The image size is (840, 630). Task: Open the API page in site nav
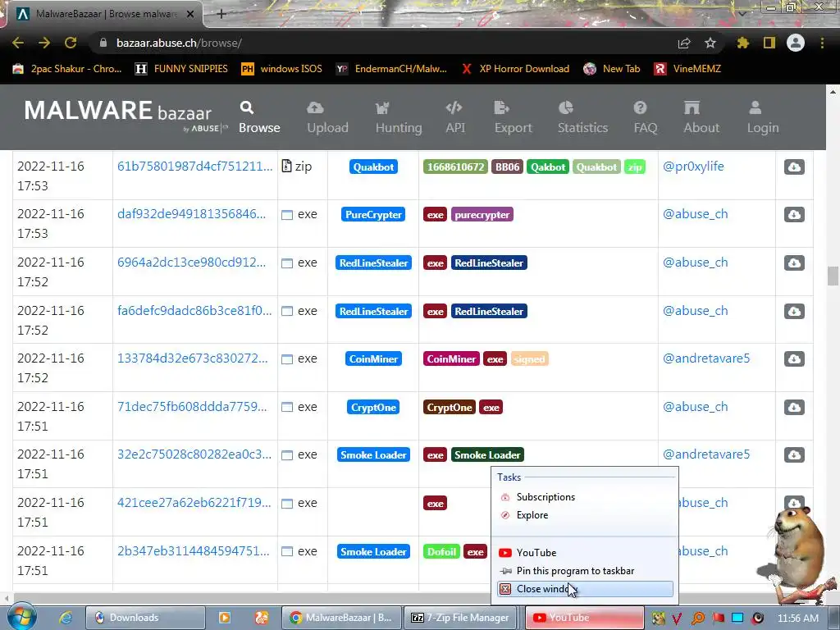point(454,117)
